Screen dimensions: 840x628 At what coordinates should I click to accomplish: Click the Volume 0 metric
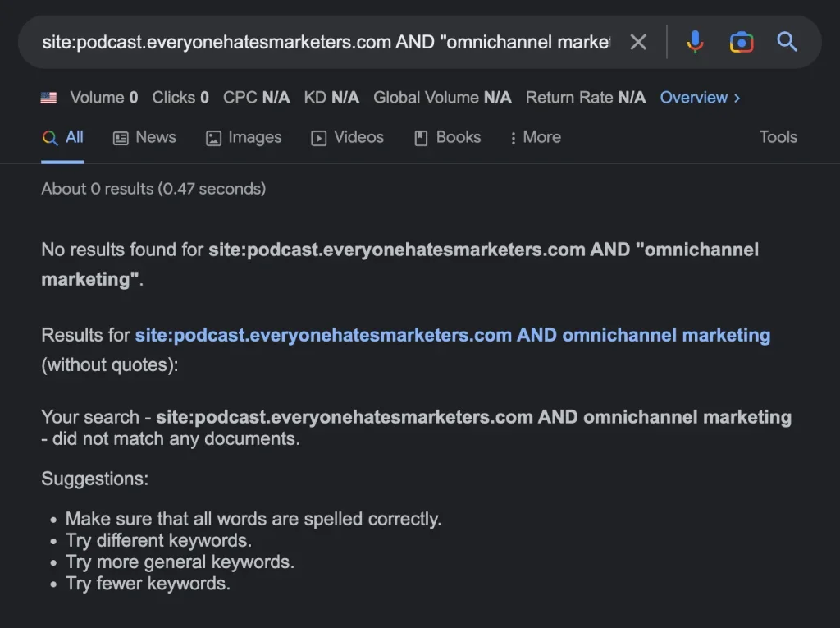tap(103, 97)
